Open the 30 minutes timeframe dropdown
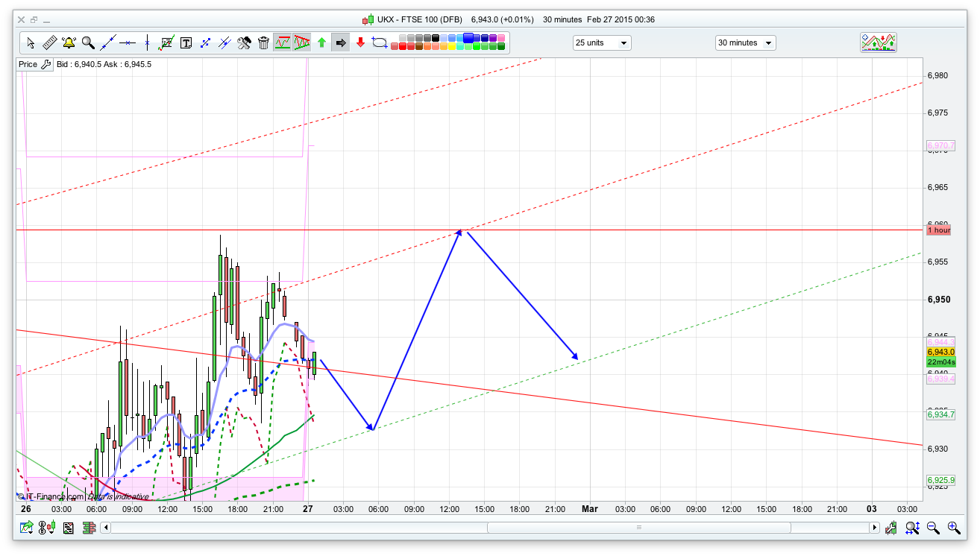This screenshot has height=556, width=980. [x=744, y=43]
